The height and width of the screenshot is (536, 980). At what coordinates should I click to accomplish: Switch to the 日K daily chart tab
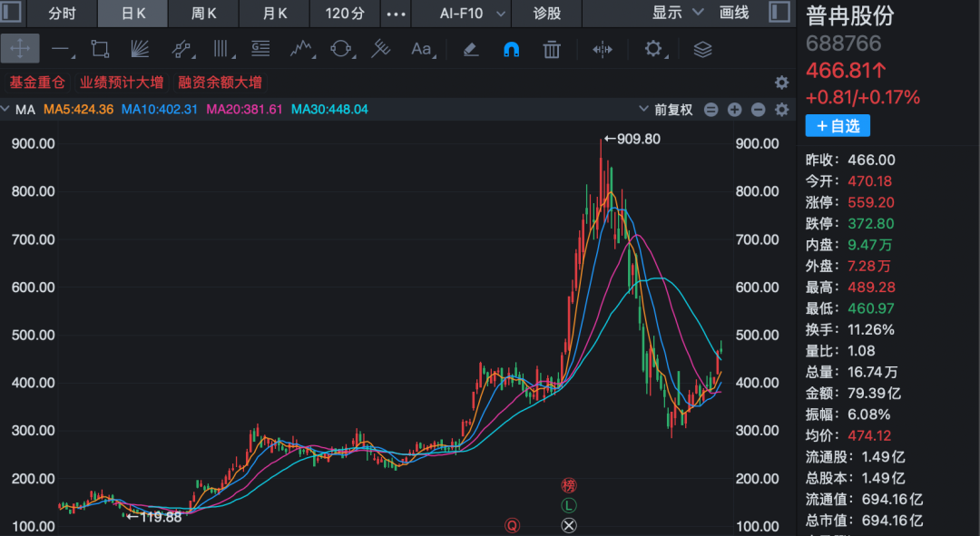click(133, 13)
